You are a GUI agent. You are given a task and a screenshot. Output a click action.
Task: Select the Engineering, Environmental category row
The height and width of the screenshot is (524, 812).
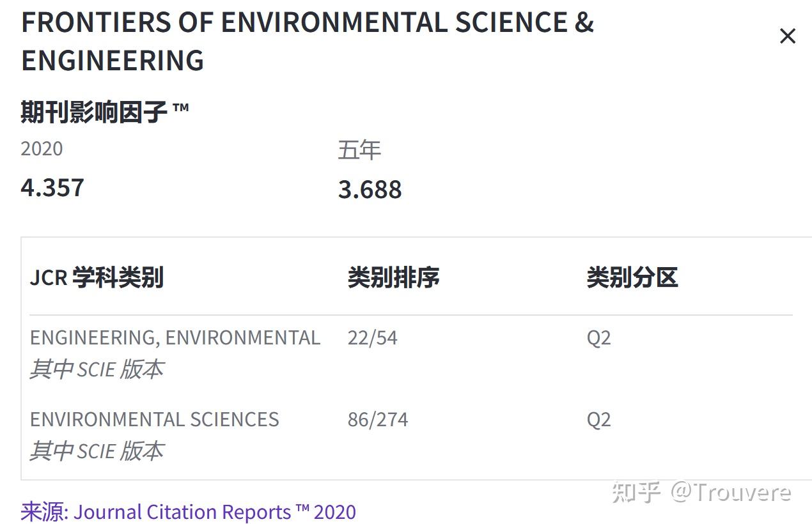coord(175,337)
